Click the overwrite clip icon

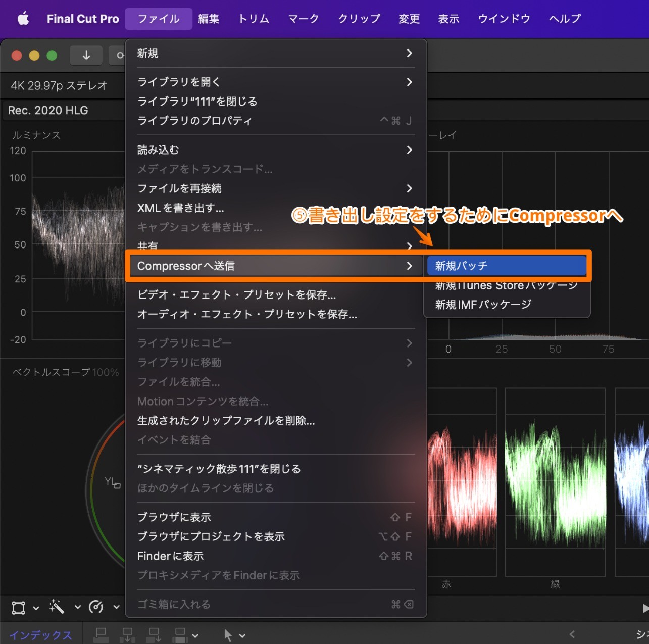tap(180, 635)
